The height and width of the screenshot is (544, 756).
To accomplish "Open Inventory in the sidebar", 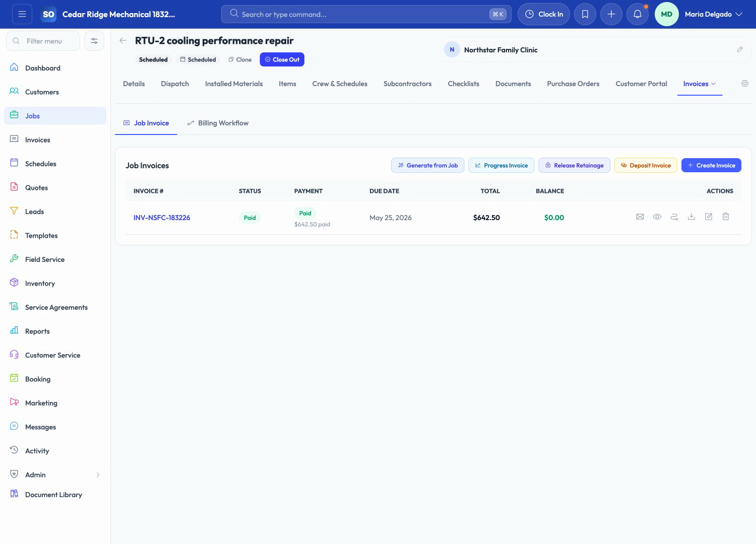I will point(55,283).
